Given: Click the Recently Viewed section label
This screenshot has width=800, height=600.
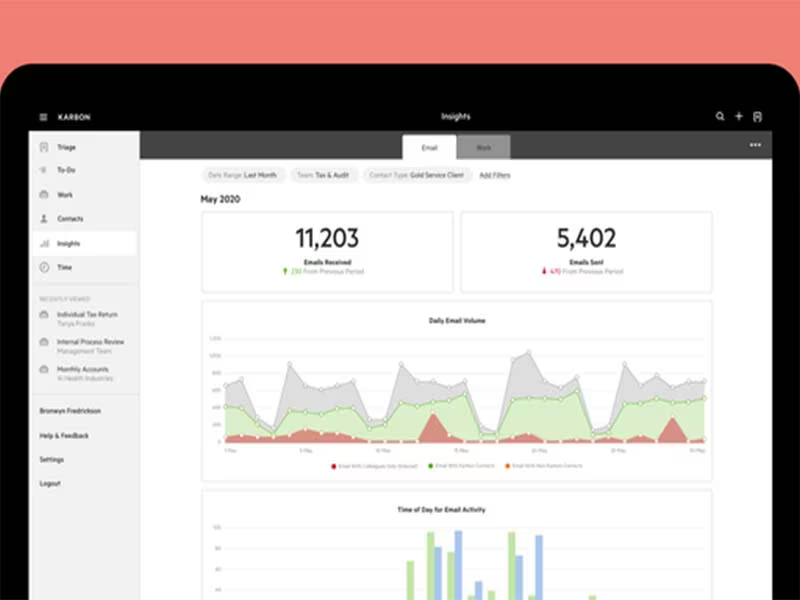Looking at the screenshot, I should point(64,298).
